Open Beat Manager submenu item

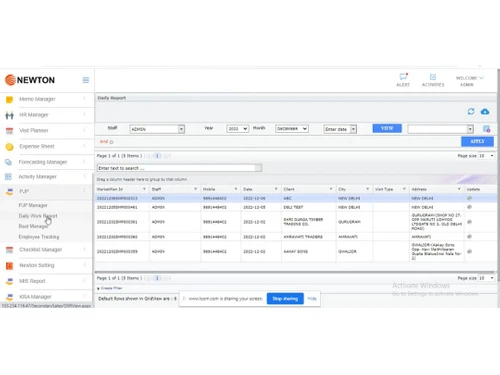33,226
